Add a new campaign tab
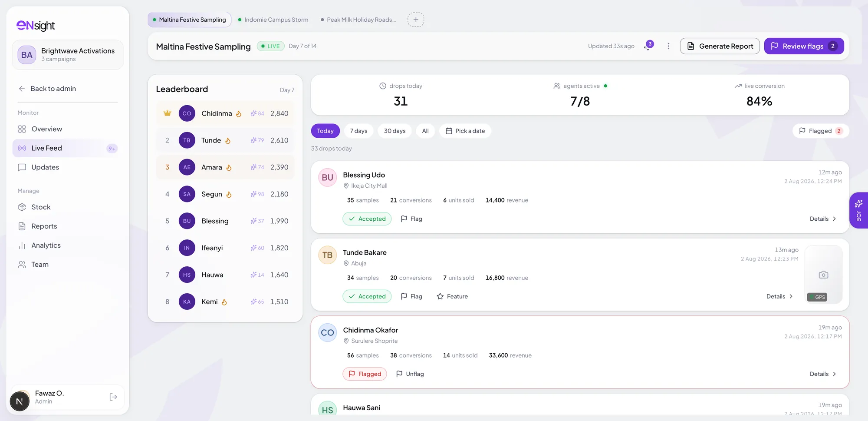 (416, 20)
